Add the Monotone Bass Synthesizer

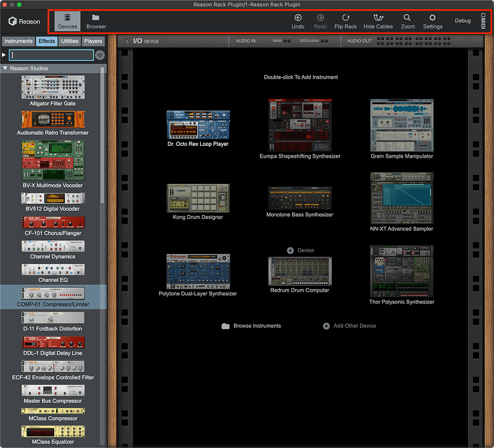(x=299, y=202)
